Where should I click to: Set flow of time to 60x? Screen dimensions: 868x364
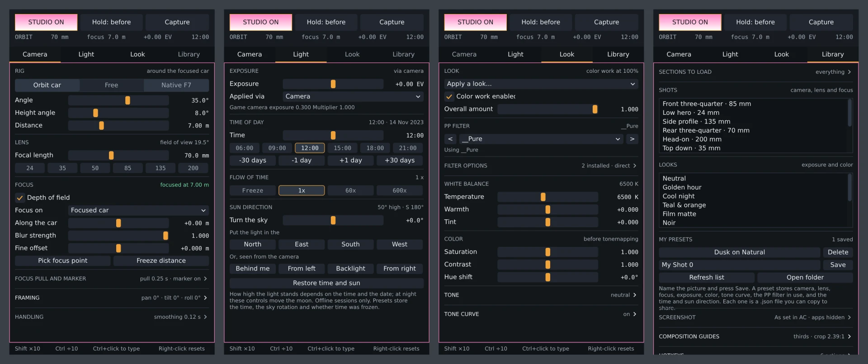click(350, 190)
